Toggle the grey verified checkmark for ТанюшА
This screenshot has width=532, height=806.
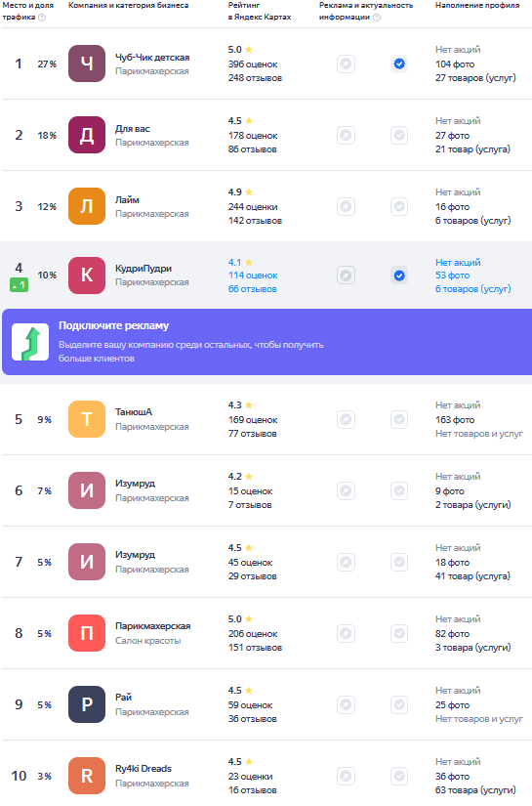(x=399, y=419)
